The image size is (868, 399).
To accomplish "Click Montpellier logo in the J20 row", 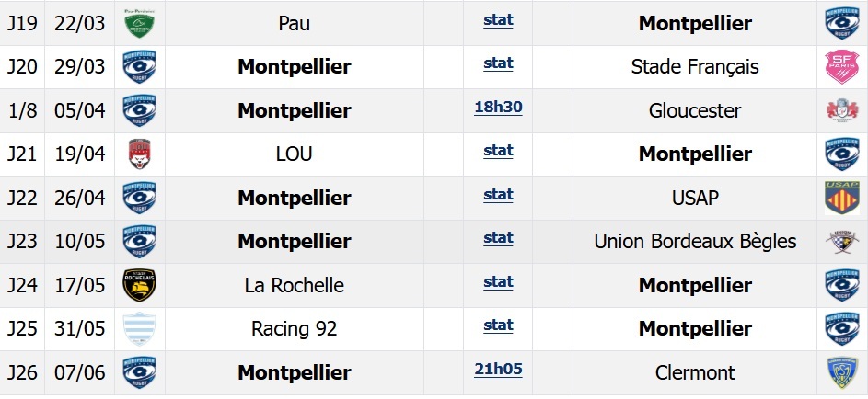I will (x=140, y=67).
